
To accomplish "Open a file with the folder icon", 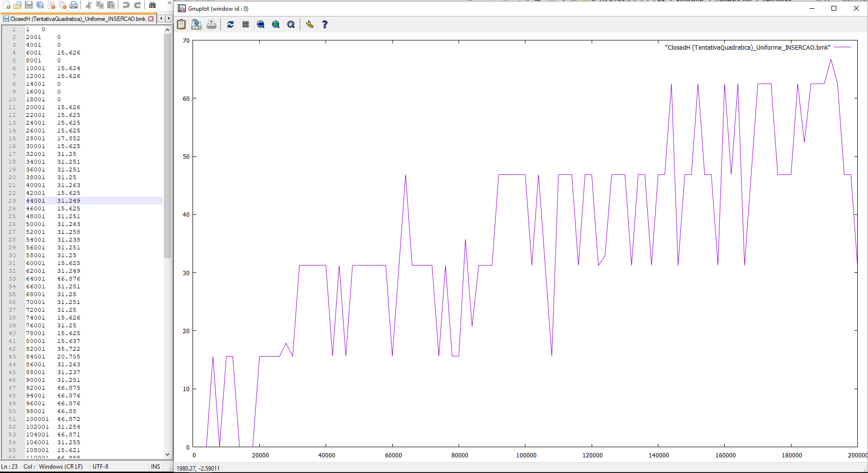I will [18, 5].
